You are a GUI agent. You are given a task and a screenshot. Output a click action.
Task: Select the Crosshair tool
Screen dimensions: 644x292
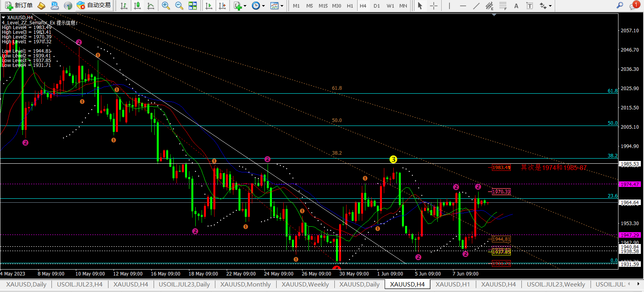click(x=434, y=6)
